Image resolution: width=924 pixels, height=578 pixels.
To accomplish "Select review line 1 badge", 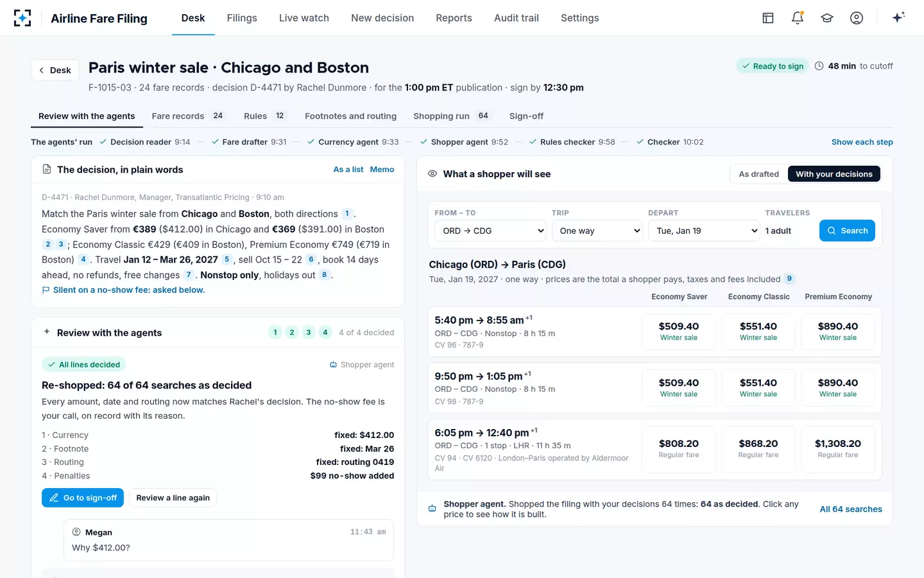I will click(275, 332).
